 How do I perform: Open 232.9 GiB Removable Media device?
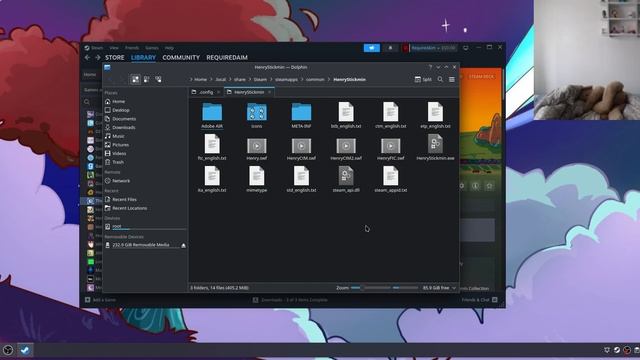coord(141,245)
